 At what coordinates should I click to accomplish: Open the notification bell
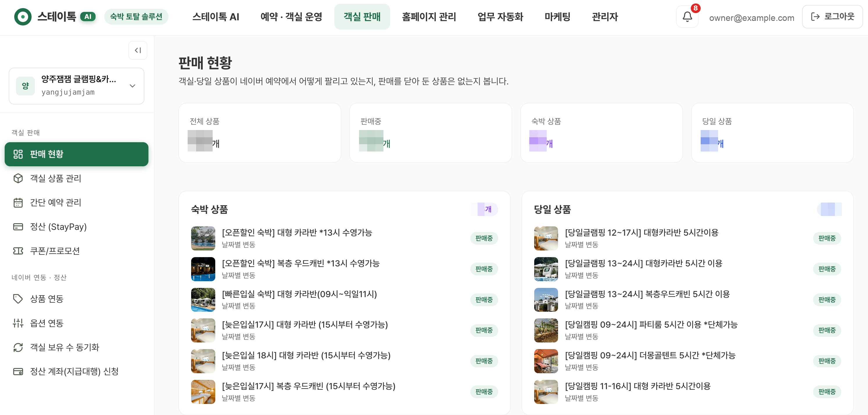pyautogui.click(x=687, y=17)
